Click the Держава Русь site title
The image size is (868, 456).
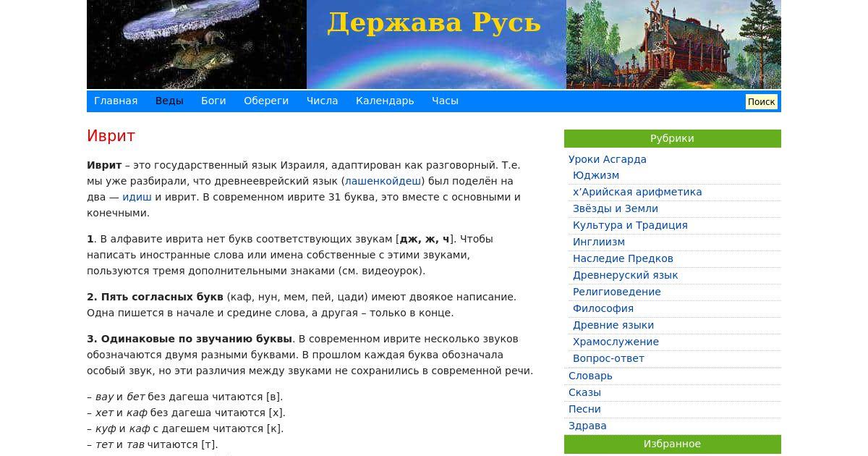coord(434,22)
